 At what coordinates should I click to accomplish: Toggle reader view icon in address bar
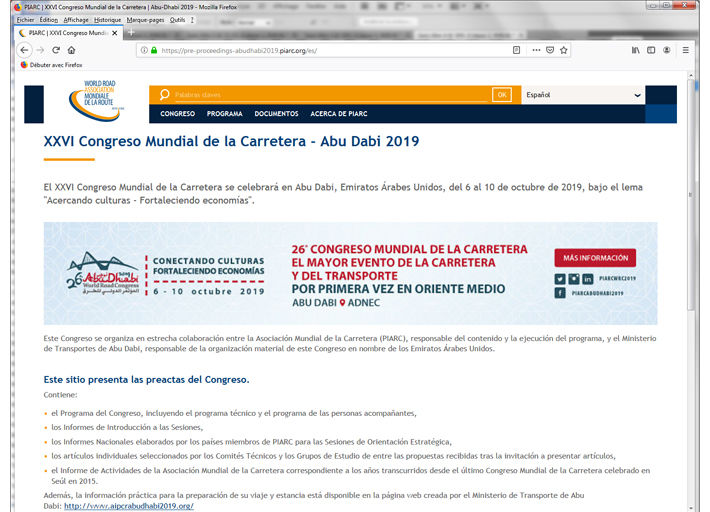(x=516, y=50)
